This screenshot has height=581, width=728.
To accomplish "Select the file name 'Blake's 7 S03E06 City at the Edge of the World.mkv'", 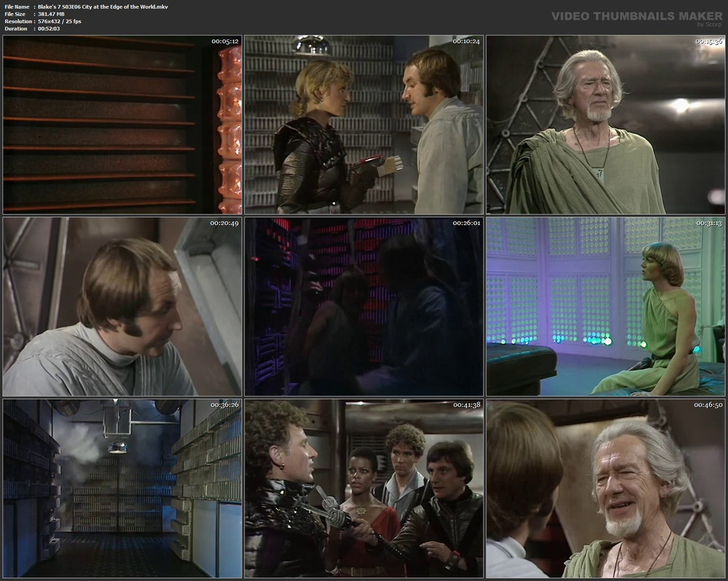I will pos(103,7).
